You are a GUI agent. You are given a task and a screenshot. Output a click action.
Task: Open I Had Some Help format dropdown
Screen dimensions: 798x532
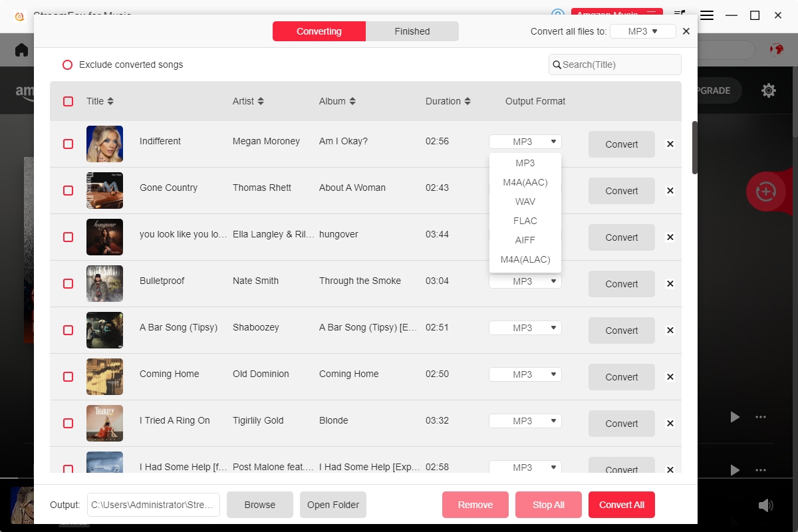(525, 467)
